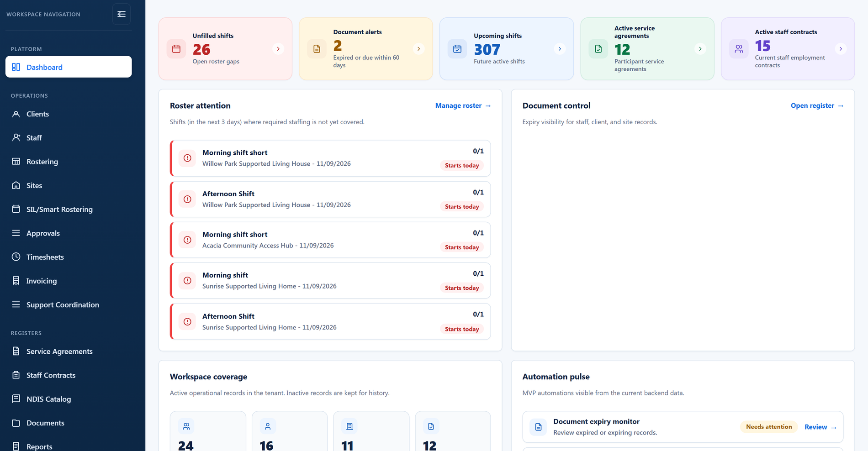
Task: Click the NDIS Catalog icon
Action: click(x=16, y=399)
